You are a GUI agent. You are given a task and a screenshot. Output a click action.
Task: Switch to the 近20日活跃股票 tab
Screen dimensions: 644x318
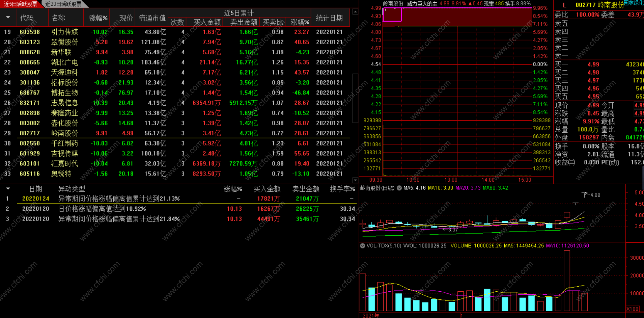[63, 4]
